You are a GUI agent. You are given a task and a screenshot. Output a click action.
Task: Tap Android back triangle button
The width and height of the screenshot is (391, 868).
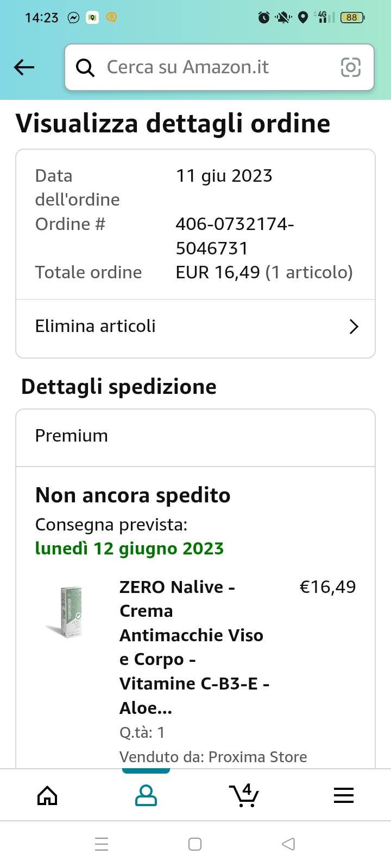(288, 844)
